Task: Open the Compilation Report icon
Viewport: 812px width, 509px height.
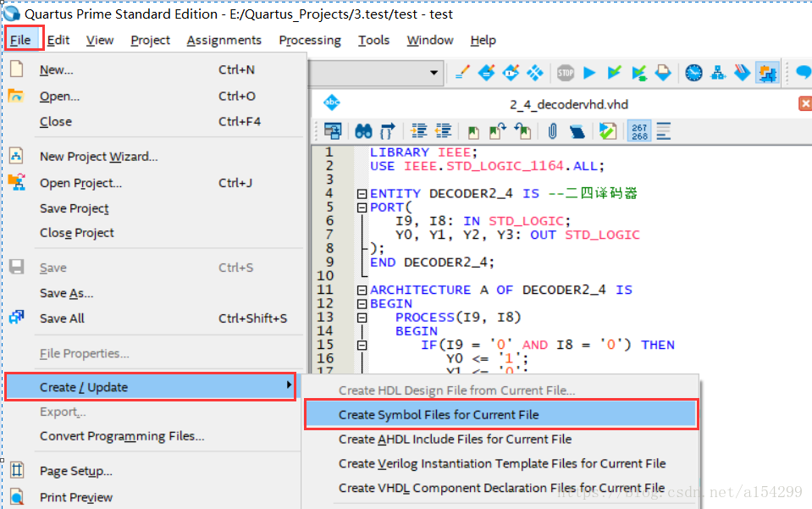Action: [x=663, y=73]
